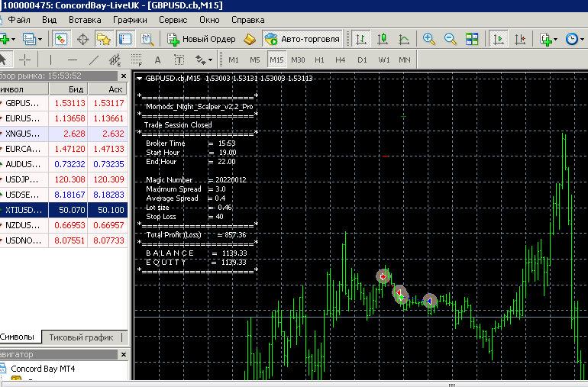Draw a horizontal line

72,60
